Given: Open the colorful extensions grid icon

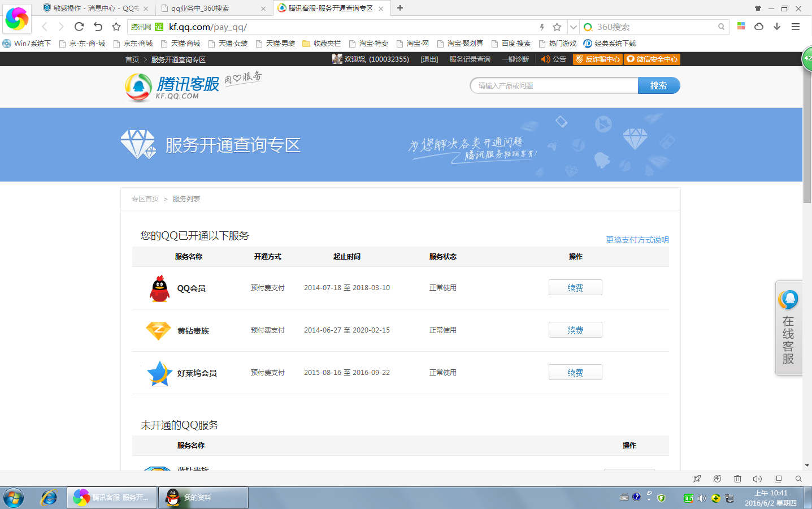Looking at the screenshot, I should click(x=741, y=26).
